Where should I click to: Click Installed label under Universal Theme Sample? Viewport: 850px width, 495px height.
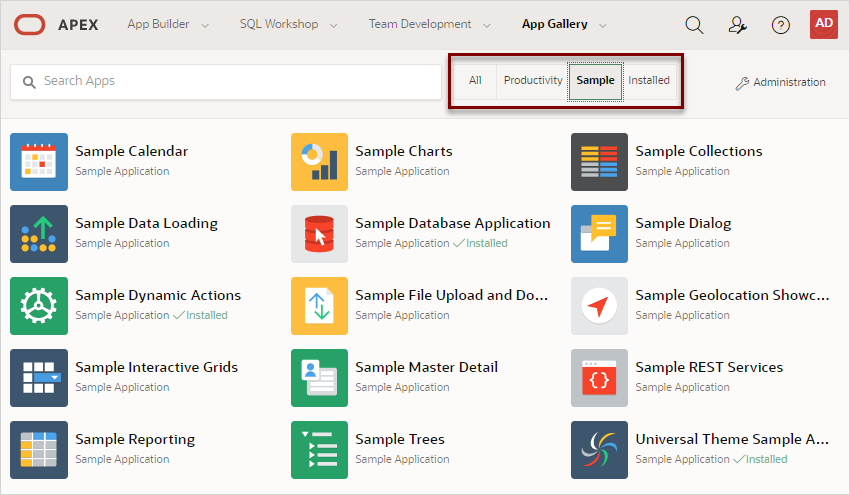760,459
